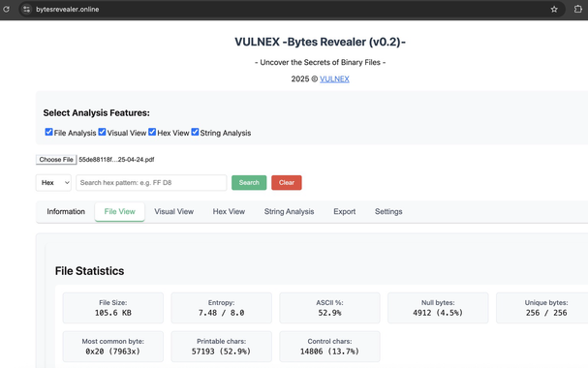Bookmark this page with the star icon
Image resolution: width=588 pixels, height=368 pixels.
pyautogui.click(x=554, y=10)
